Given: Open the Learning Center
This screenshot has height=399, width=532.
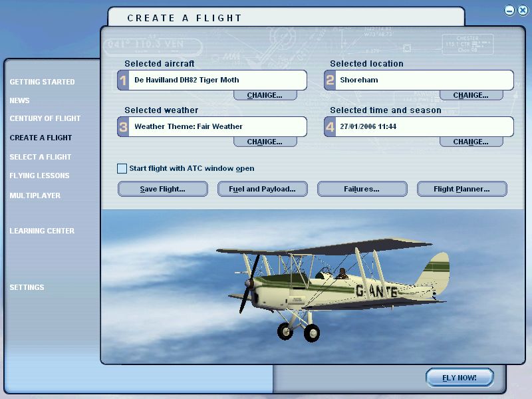Looking at the screenshot, I should coord(42,231).
